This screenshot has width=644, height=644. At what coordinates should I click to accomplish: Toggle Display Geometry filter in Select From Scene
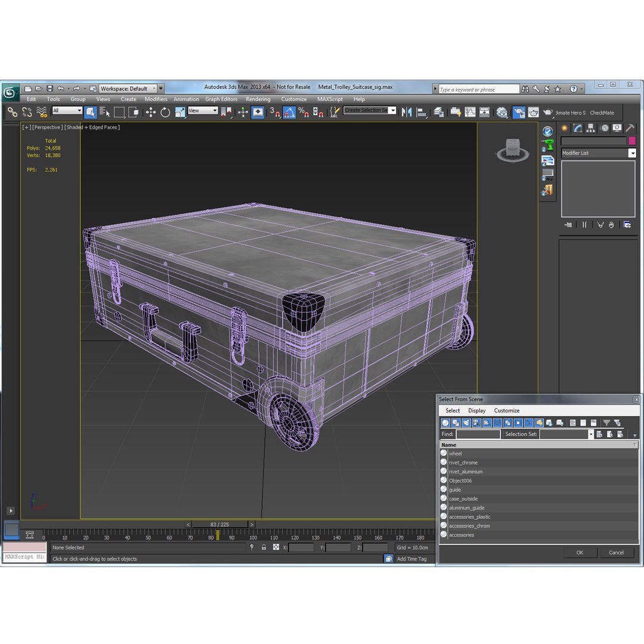coord(445,423)
